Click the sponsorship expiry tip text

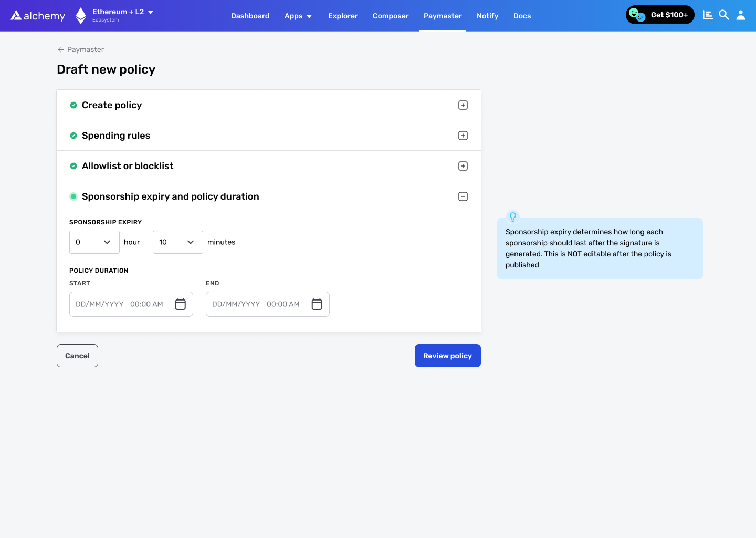click(x=589, y=249)
